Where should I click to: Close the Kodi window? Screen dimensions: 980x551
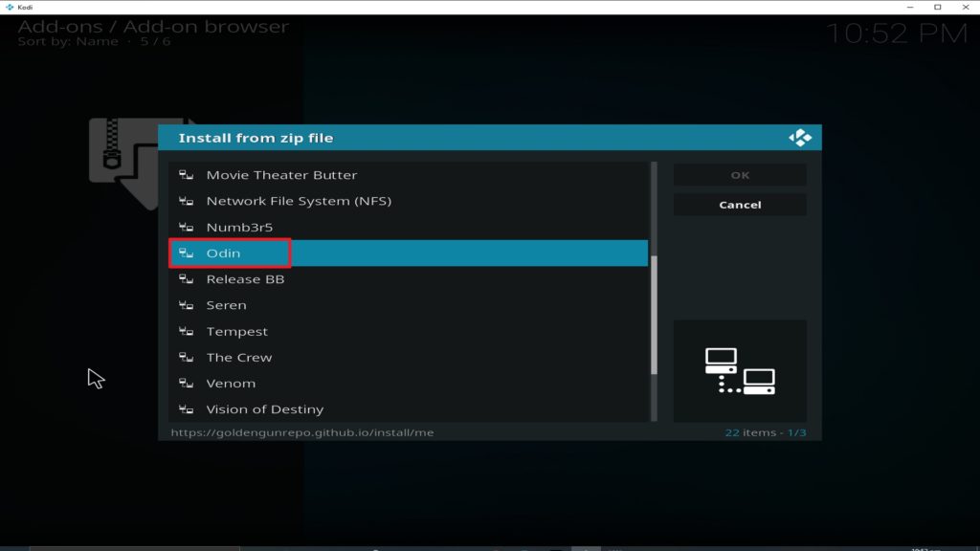click(x=966, y=7)
